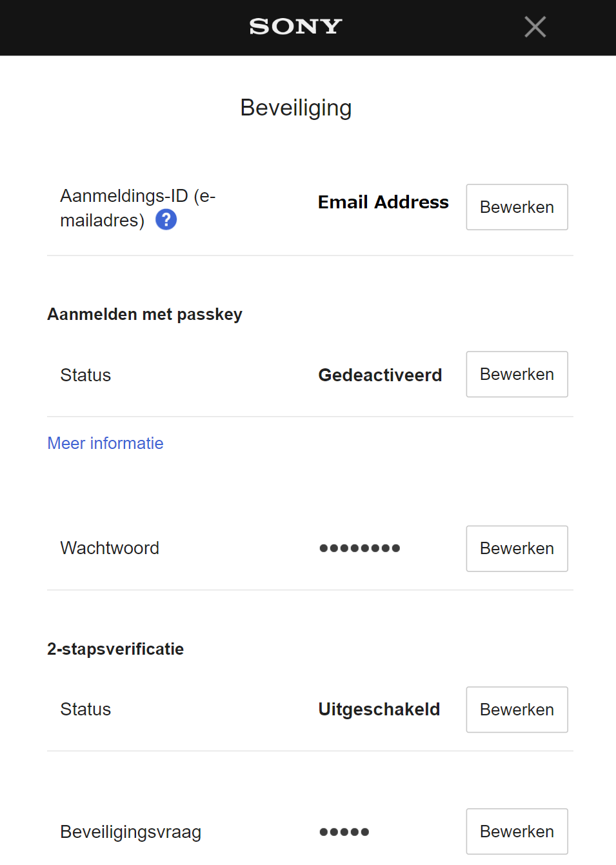Screen dimensions: 616x865
Task: Click the Wachtwoord label
Action: pos(110,548)
